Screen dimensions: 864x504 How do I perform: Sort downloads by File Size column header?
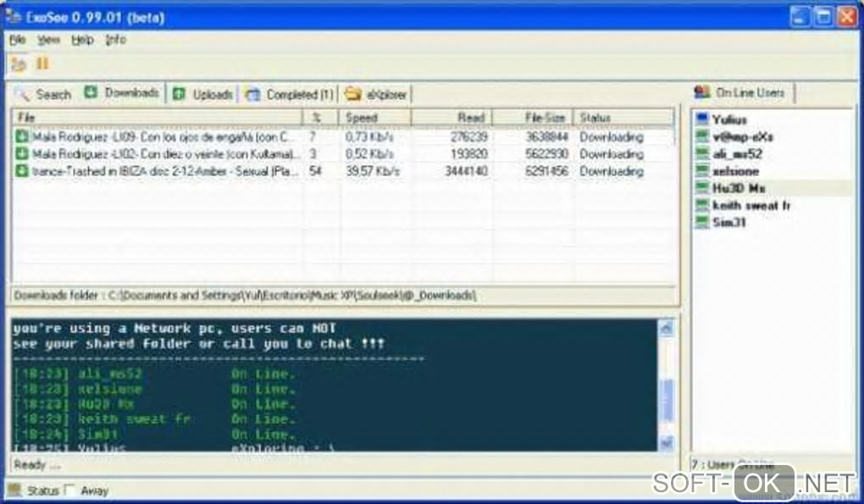(532, 118)
